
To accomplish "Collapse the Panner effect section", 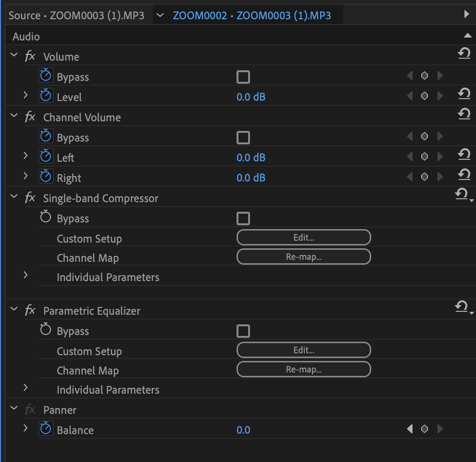I will 14,408.
